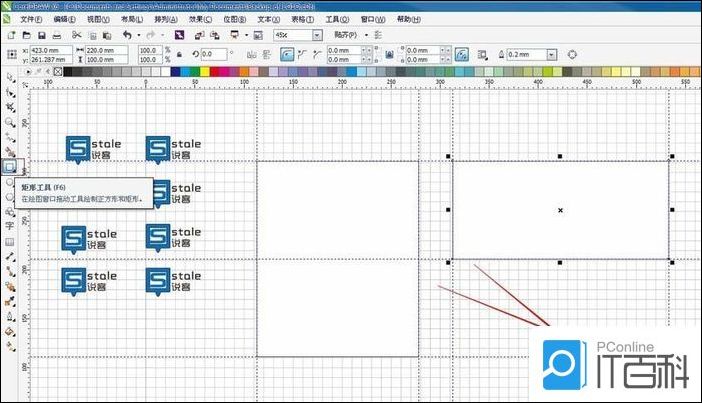
Task: Pick the yellow swatch in the color palette
Action: point(205,71)
